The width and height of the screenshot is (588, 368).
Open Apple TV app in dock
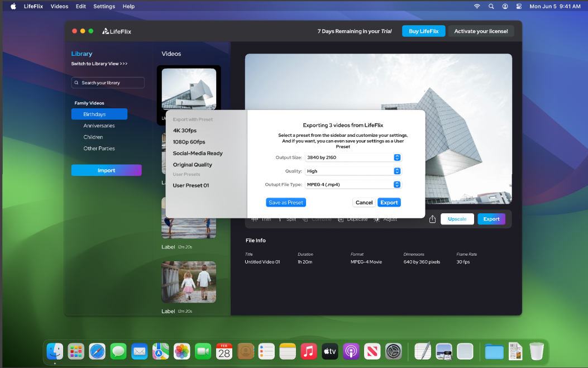point(330,352)
